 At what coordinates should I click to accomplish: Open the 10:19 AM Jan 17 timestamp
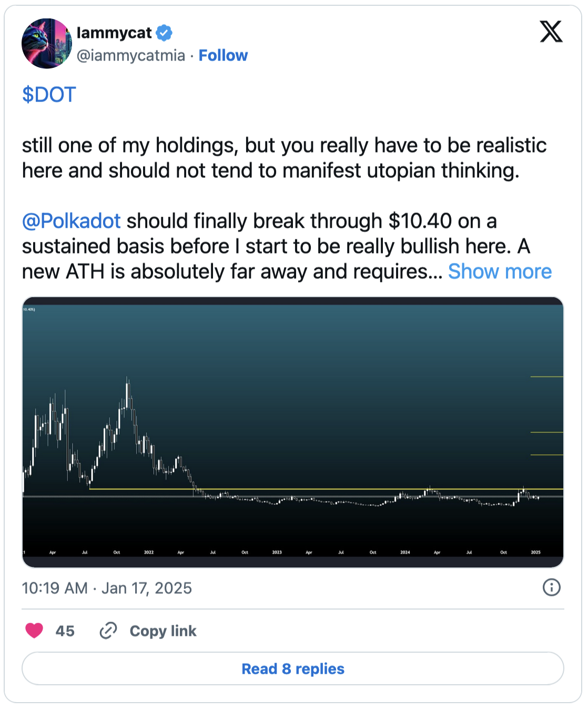107,588
